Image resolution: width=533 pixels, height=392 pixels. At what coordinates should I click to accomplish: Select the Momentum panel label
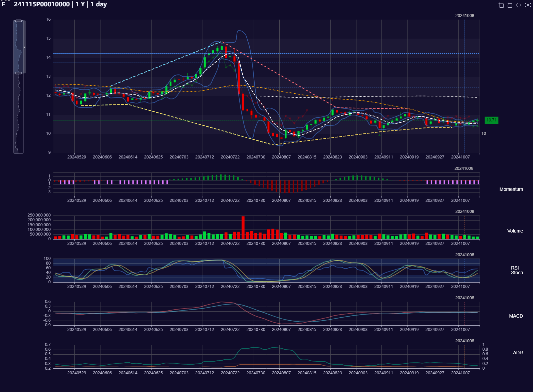point(511,189)
